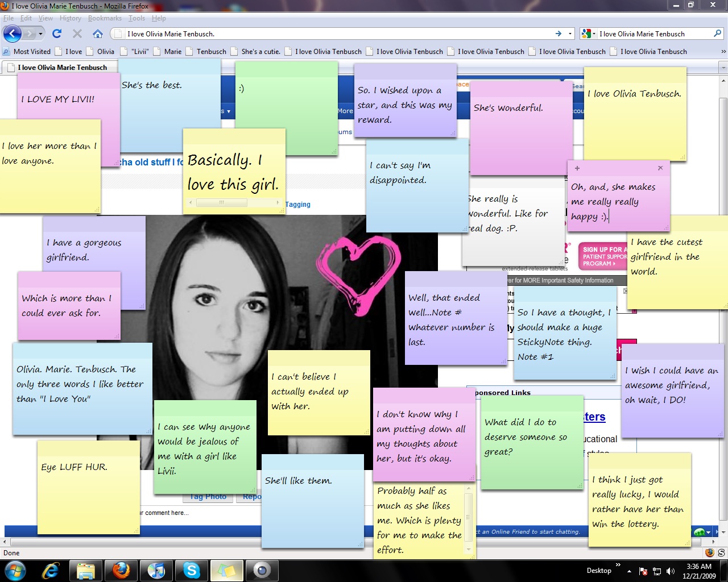
Task: Click the Firefox Back arrow button
Action: tap(13, 34)
